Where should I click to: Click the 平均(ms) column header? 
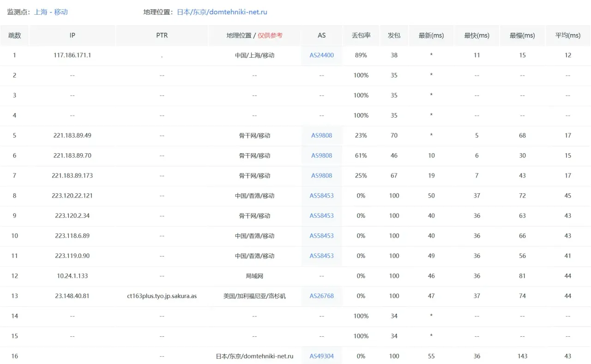568,35
